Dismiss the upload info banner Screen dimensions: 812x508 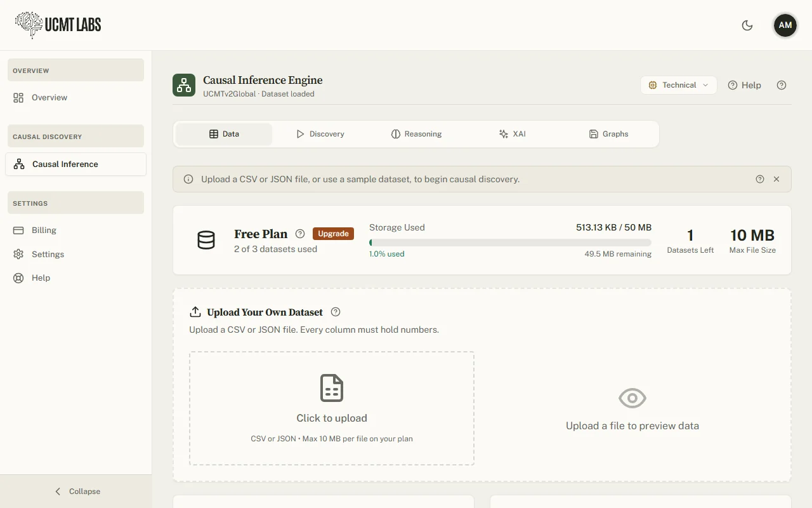tap(776, 179)
